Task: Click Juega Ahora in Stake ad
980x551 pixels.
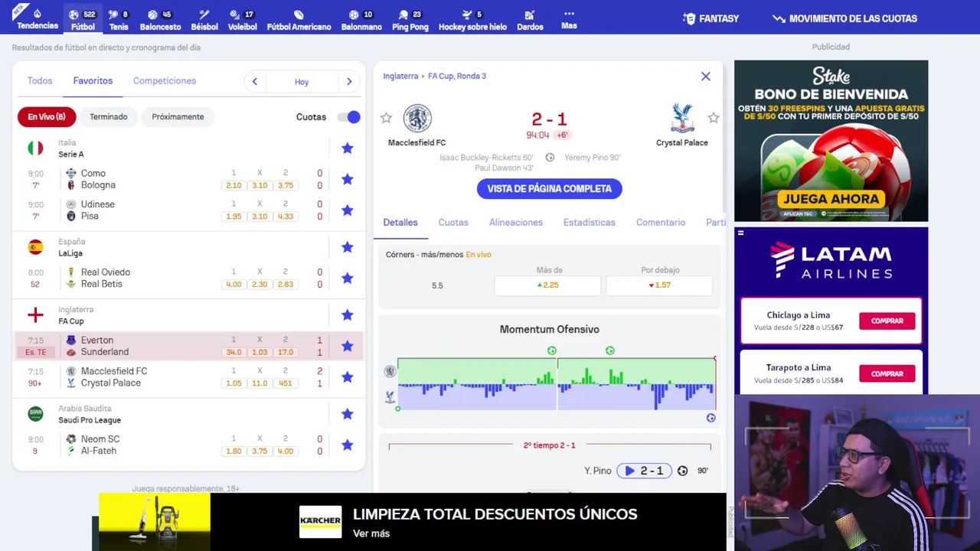Action: pos(831,198)
